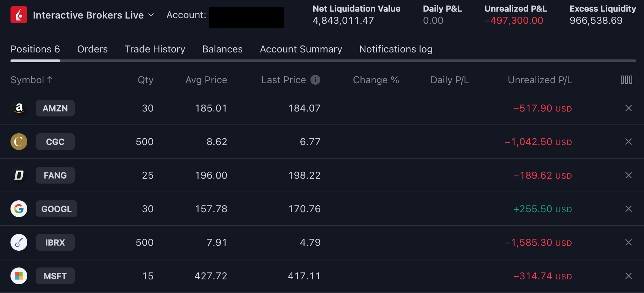Click the Microsoft logo in MSFT row
644x293 pixels.
19,276
